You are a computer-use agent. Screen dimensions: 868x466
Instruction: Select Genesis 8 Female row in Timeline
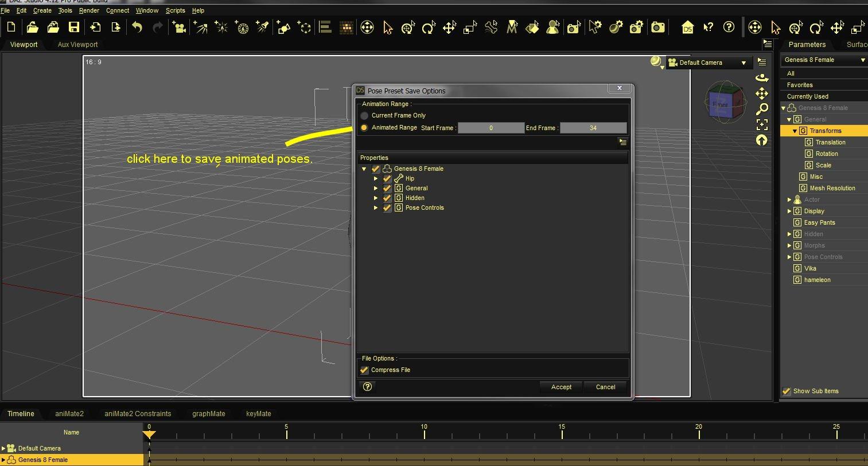[x=72, y=460]
